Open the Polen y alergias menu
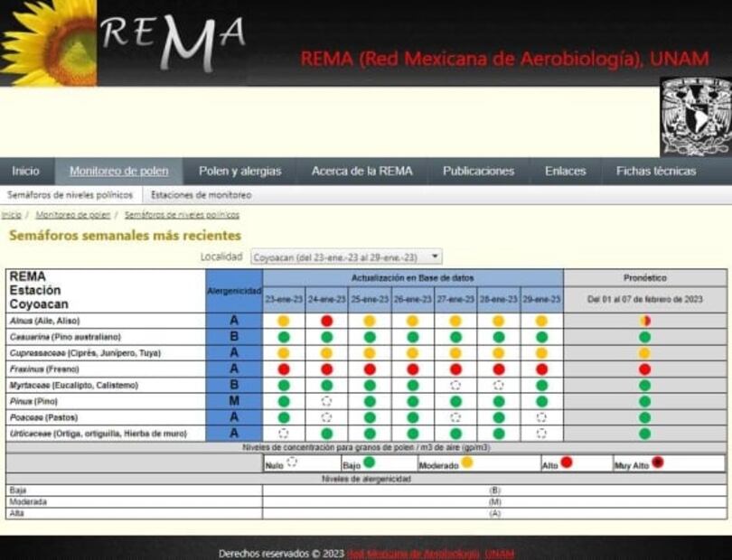 [239, 171]
